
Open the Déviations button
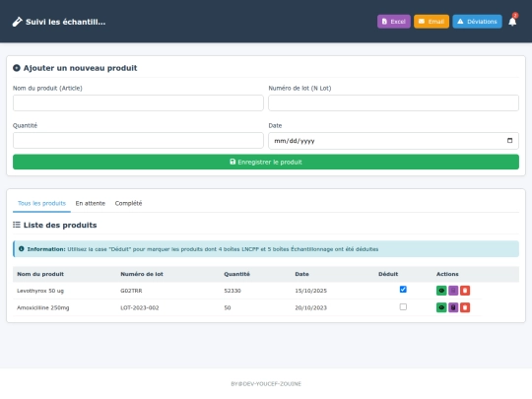477,22
